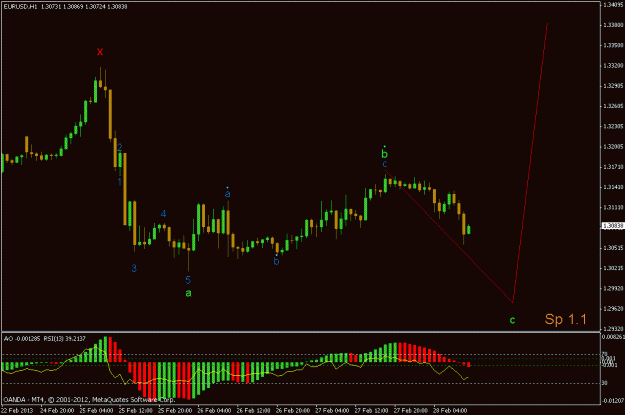
Task: Click the blue wave label 2
Action: (120, 147)
